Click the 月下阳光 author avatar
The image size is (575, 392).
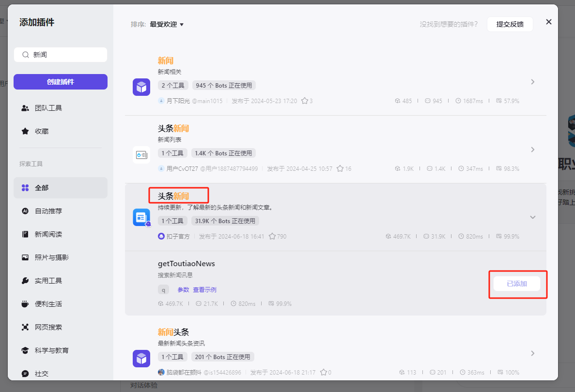click(161, 101)
